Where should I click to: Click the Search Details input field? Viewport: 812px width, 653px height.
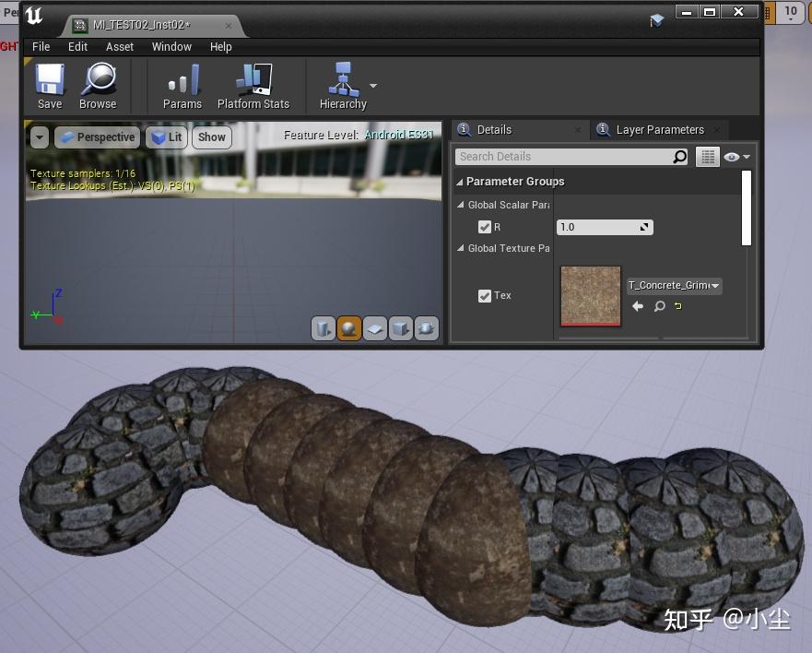coord(562,157)
